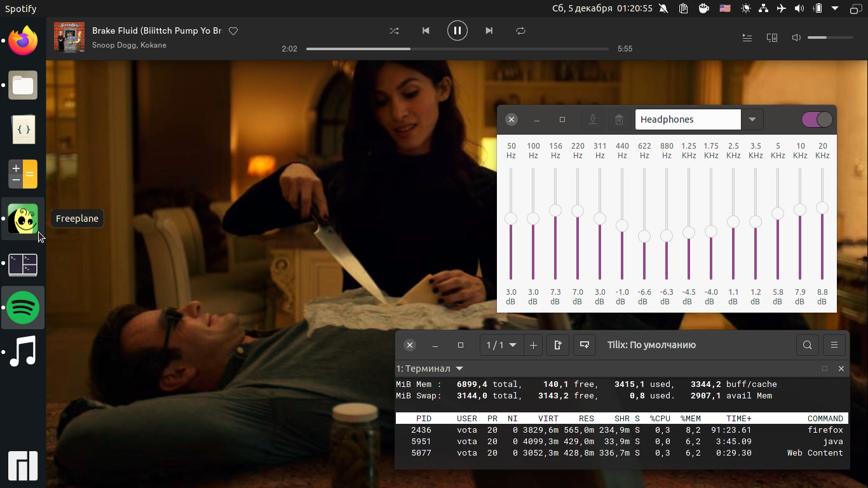Pause the current Spotify song

pos(458,30)
